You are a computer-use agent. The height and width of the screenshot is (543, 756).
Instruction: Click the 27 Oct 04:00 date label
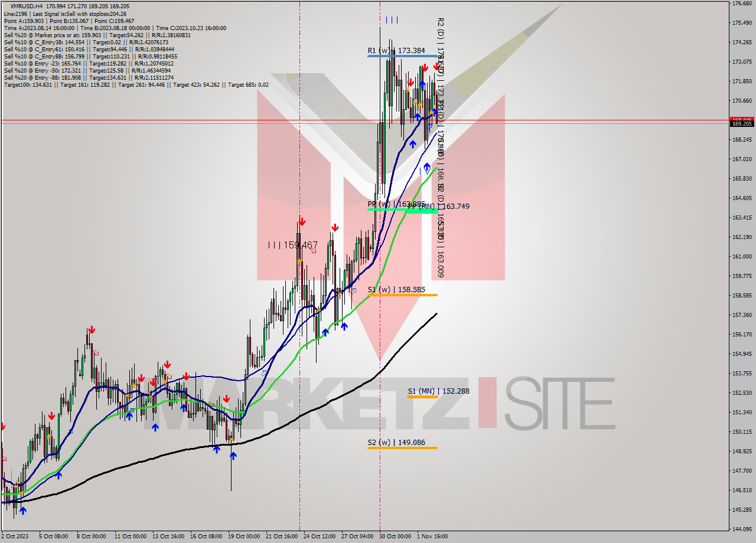(357, 537)
